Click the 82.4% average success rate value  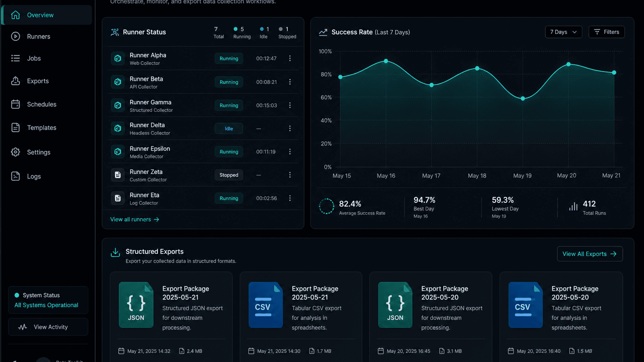point(350,204)
